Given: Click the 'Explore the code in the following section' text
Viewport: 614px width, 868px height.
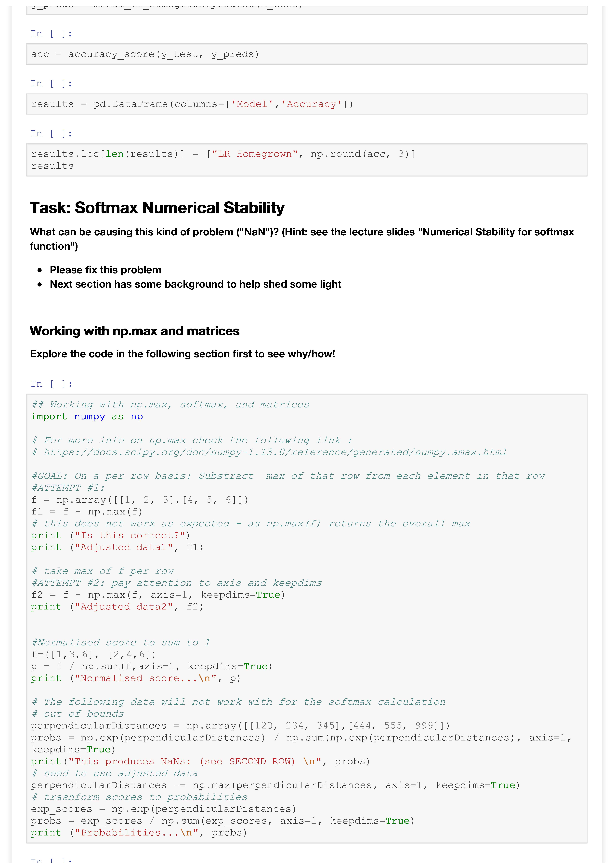Looking at the screenshot, I should pyautogui.click(x=182, y=354).
